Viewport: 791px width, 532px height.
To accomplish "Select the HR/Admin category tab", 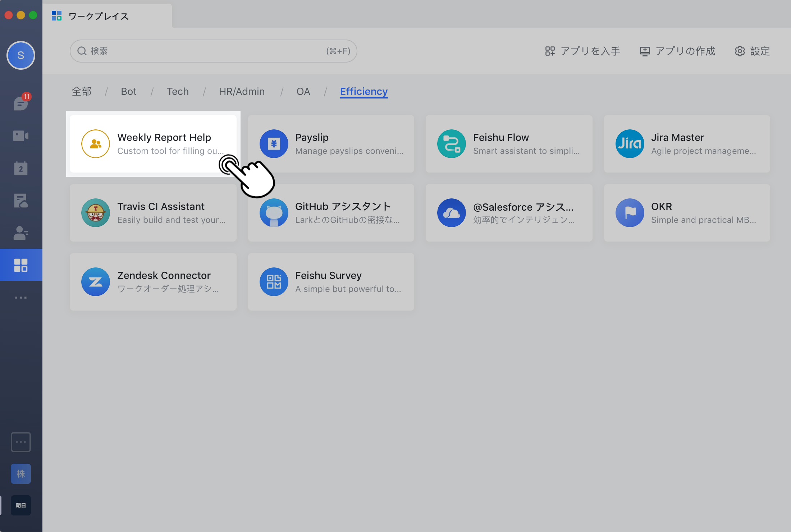I will point(242,92).
